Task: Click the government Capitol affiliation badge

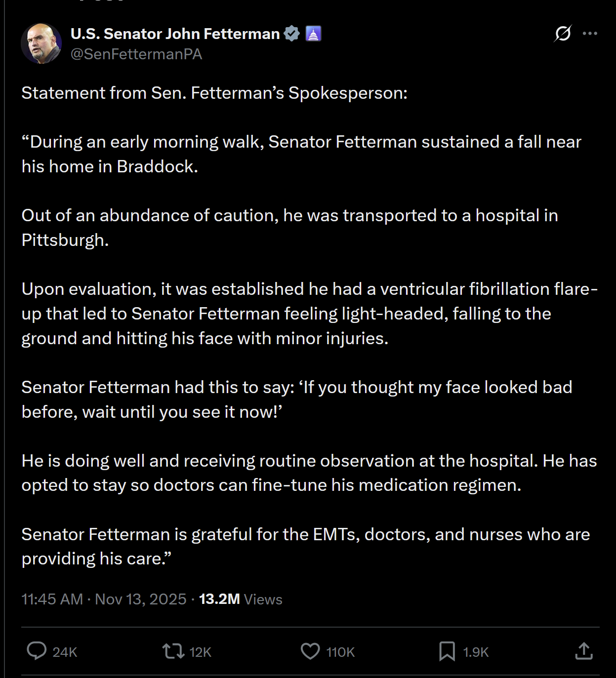Action: 314,34
